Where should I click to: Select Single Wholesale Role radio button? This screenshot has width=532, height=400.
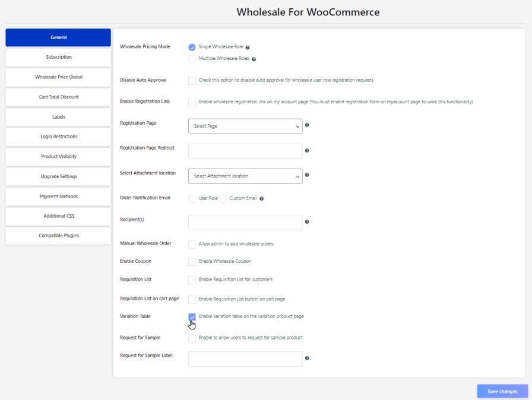(x=192, y=47)
